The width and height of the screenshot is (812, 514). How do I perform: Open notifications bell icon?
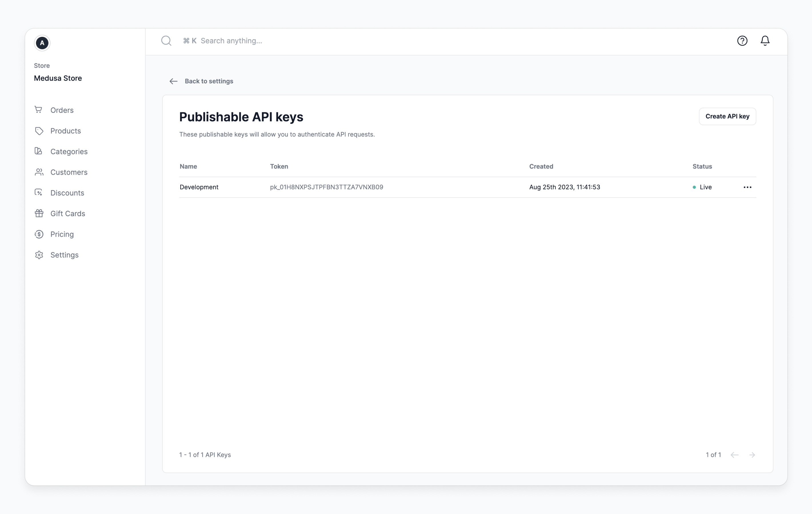[765, 41]
